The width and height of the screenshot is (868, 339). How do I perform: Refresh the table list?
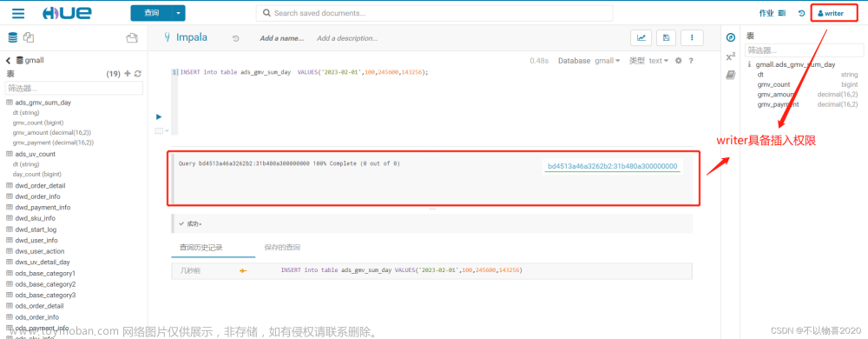[138, 74]
